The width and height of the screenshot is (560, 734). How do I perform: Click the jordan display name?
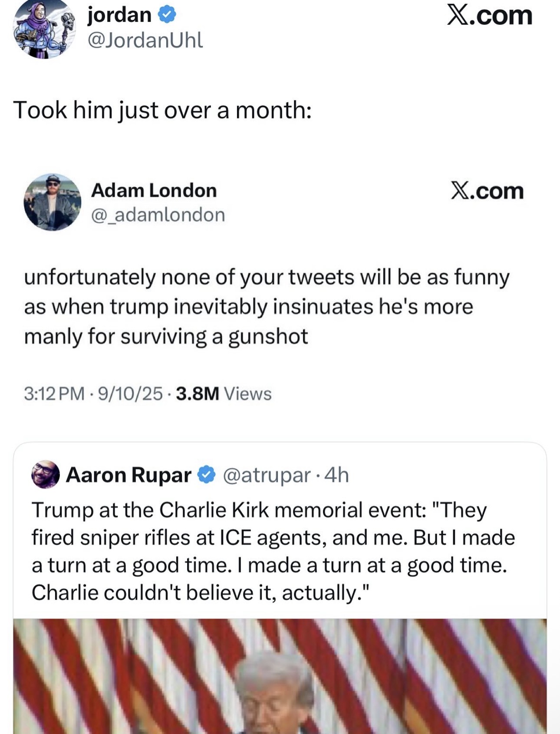click(x=119, y=15)
